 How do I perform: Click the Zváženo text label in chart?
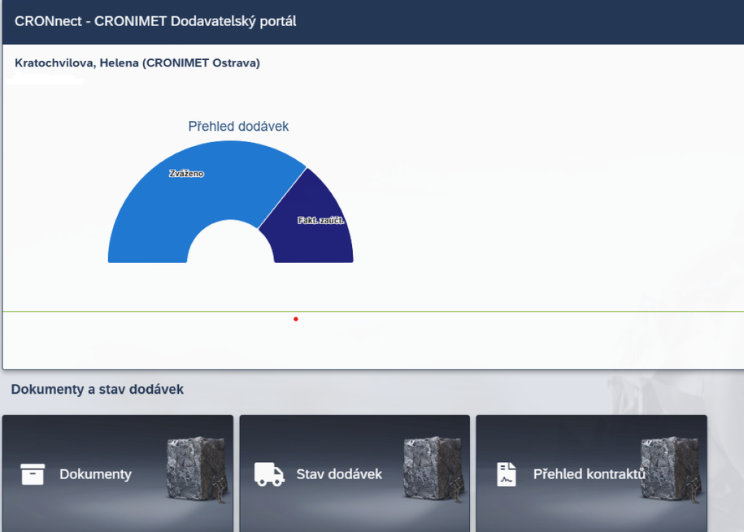186,173
